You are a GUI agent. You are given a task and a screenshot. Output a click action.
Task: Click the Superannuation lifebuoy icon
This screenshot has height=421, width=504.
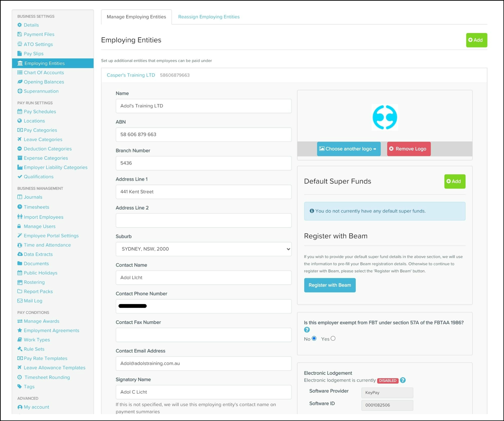(x=20, y=91)
